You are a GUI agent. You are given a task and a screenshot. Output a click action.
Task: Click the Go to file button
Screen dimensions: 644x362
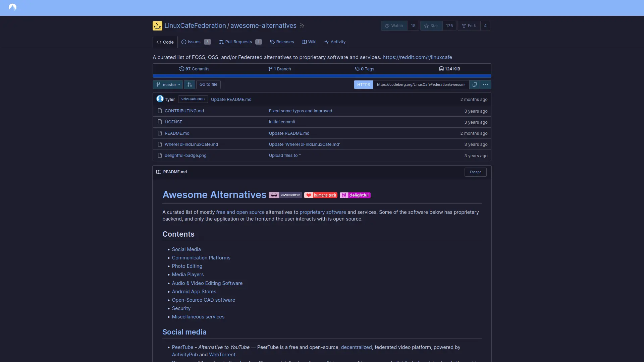208,84
